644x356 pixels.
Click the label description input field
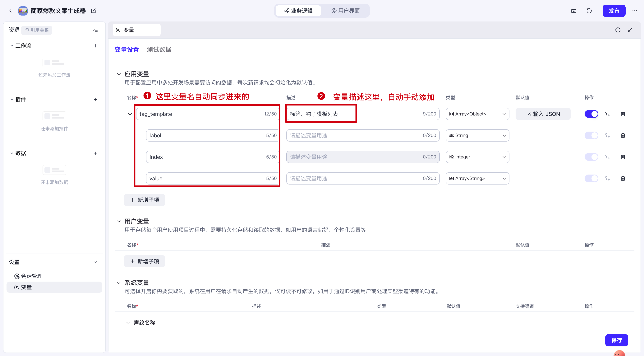(x=355, y=135)
